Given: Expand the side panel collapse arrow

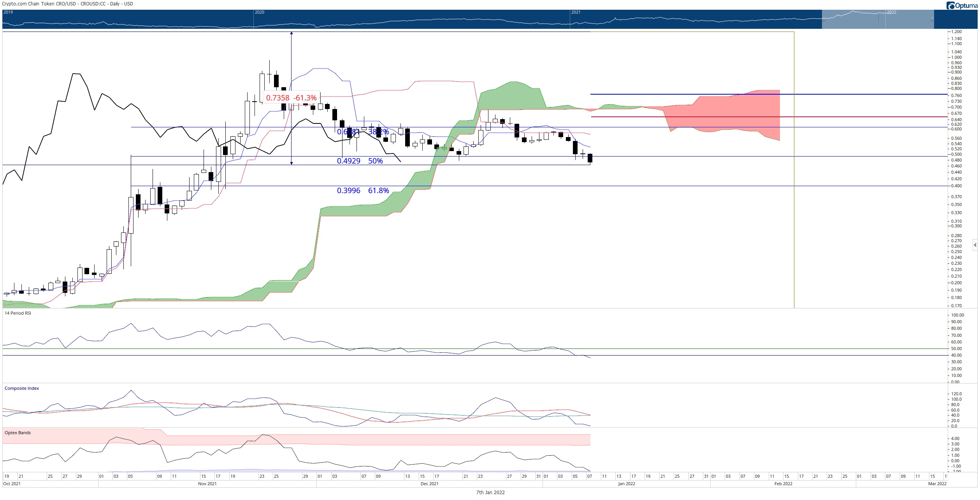Looking at the screenshot, I should (975, 245).
